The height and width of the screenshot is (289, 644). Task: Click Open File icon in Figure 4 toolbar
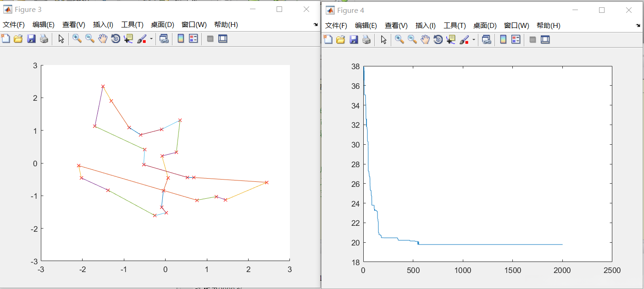coord(341,40)
